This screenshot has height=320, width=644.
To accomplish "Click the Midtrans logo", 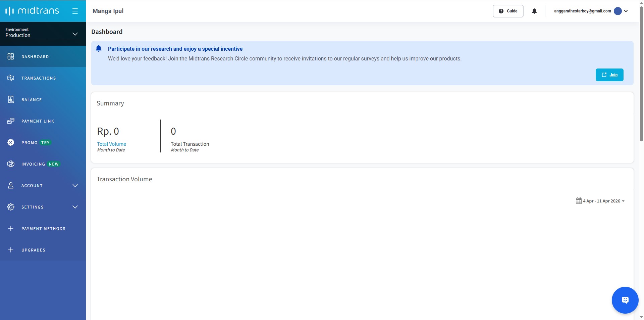I will point(32,11).
